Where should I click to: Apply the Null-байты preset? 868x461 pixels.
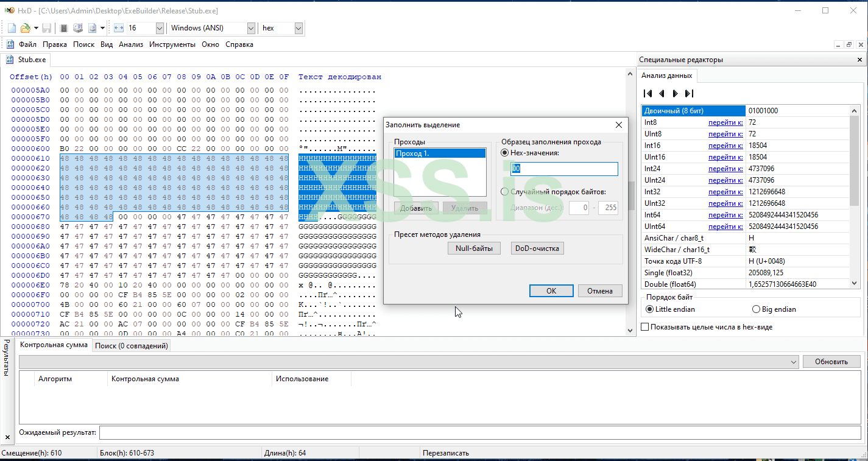click(x=474, y=248)
